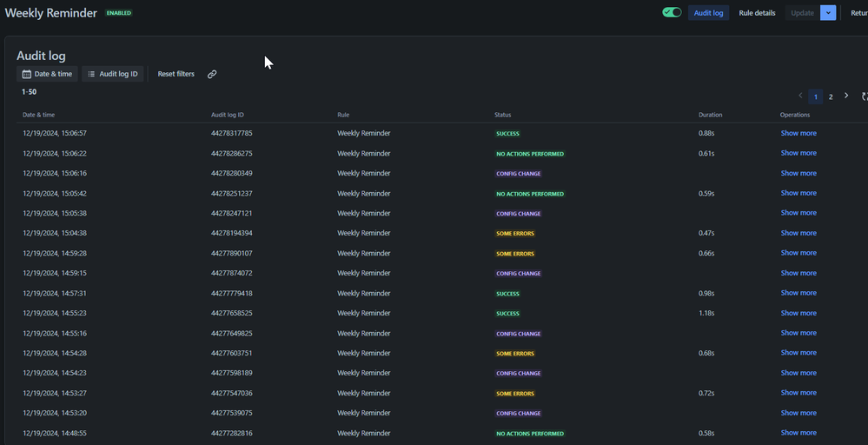Toggle the Weekly Reminder rule enabled switch
The width and height of the screenshot is (868, 445).
(671, 13)
